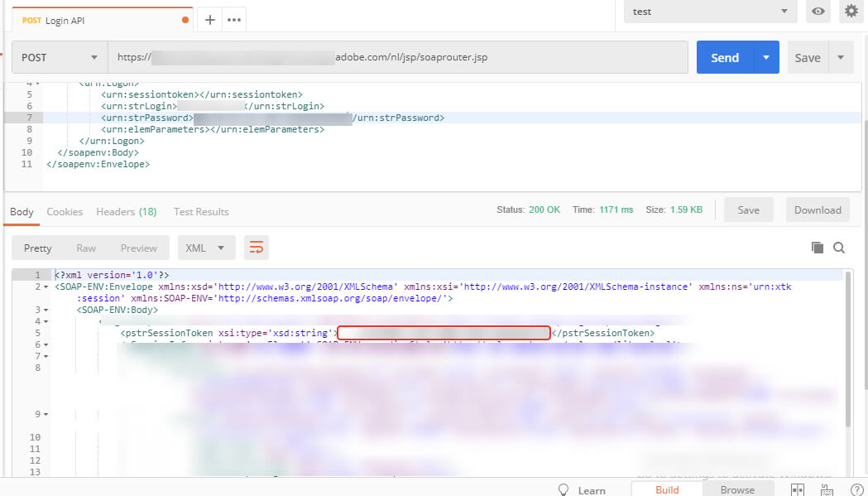Switch to the Test Results tab

point(201,211)
